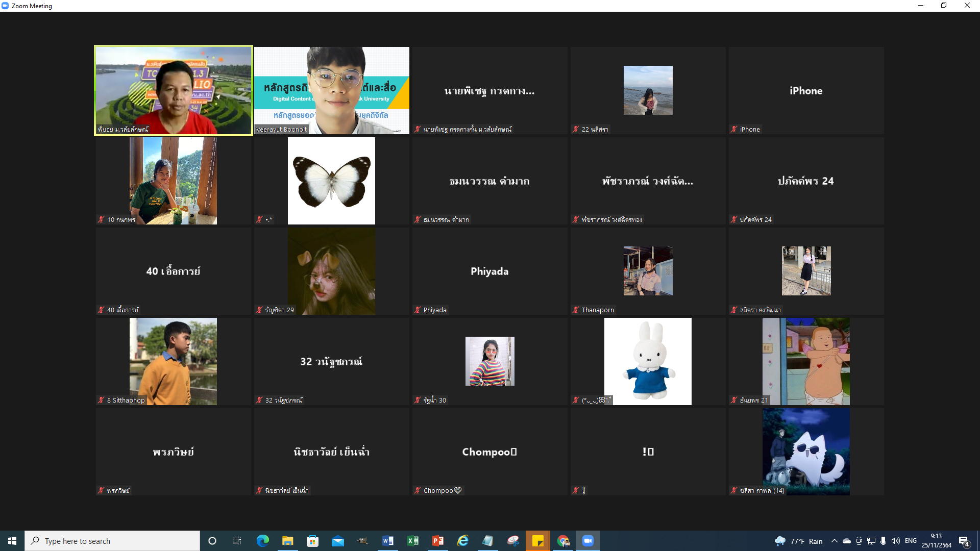Open the system volume slider speaker icon
This screenshot has height=551, width=980.
tap(896, 541)
